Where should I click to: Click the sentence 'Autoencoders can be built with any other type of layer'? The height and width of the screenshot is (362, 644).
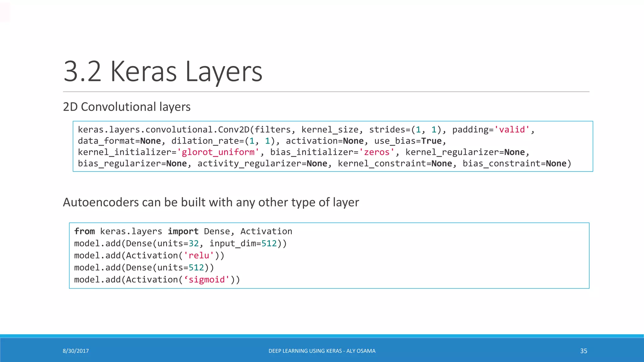coord(211,202)
